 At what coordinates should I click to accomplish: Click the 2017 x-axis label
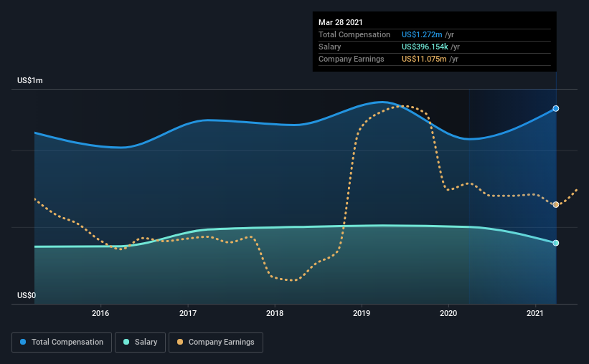188,313
